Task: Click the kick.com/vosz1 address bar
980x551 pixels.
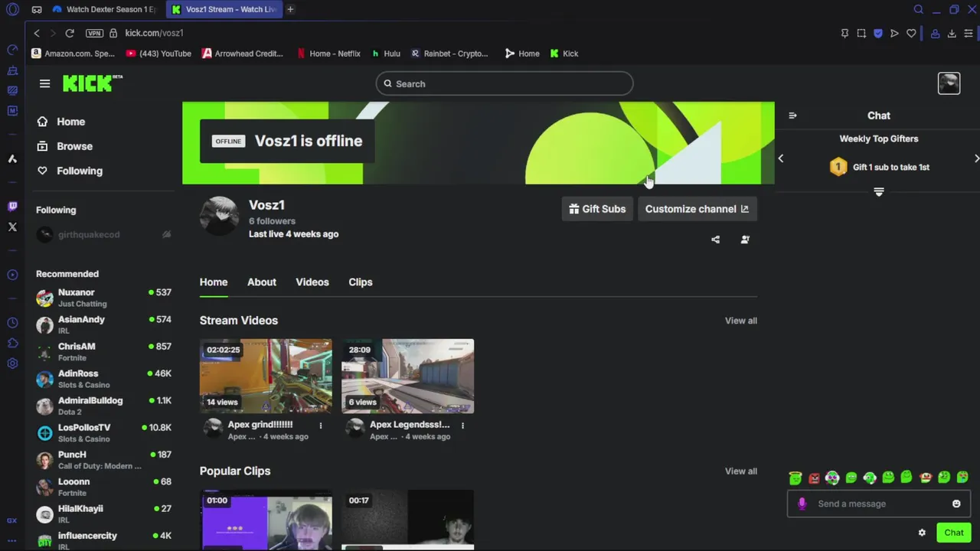Action: [154, 33]
